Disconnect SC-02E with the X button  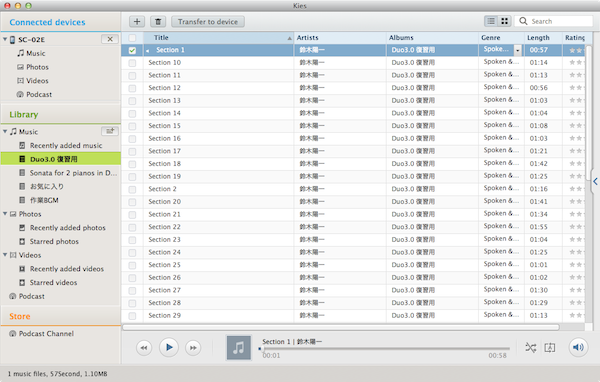pyautogui.click(x=110, y=39)
